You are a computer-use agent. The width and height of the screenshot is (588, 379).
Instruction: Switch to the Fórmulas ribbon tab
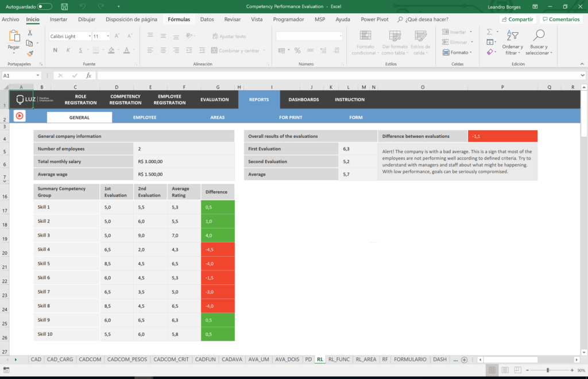pyautogui.click(x=179, y=19)
